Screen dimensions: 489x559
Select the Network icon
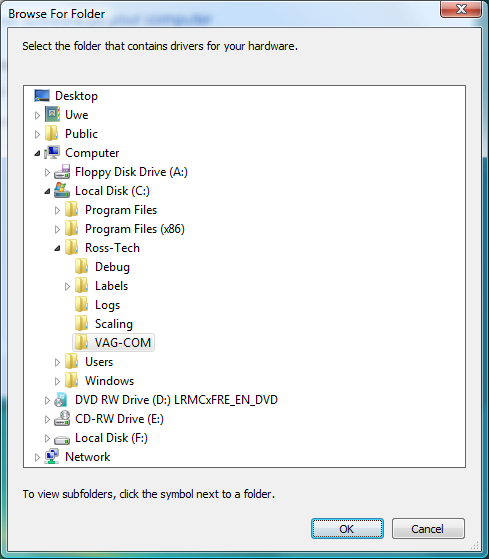52,457
